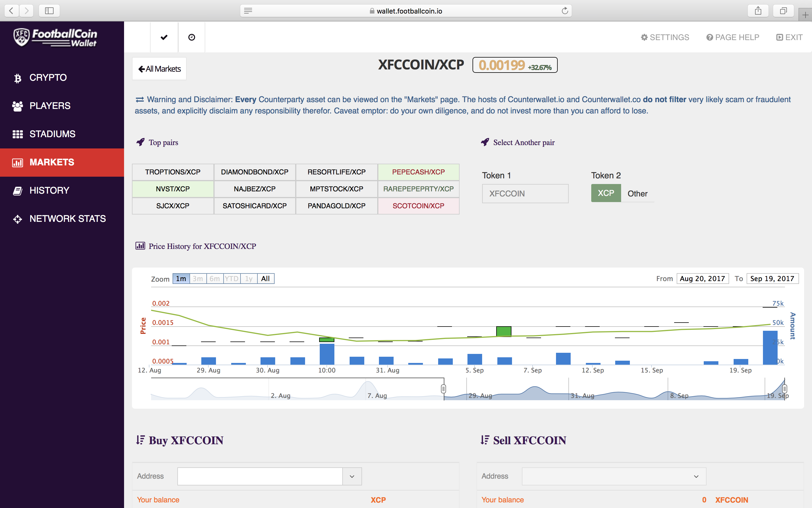Click the Price History for XFCCOIN/XCP heading
The height and width of the screenshot is (508, 812).
coord(202,246)
